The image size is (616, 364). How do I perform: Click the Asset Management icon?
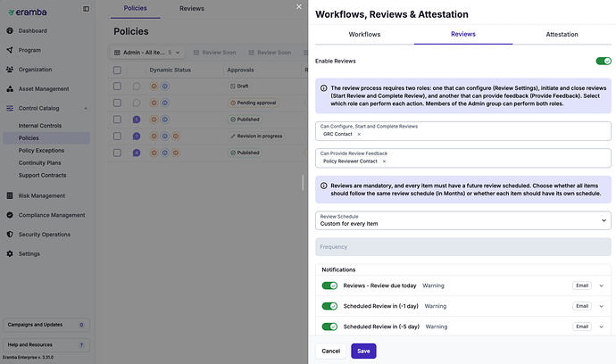pos(10,88)
